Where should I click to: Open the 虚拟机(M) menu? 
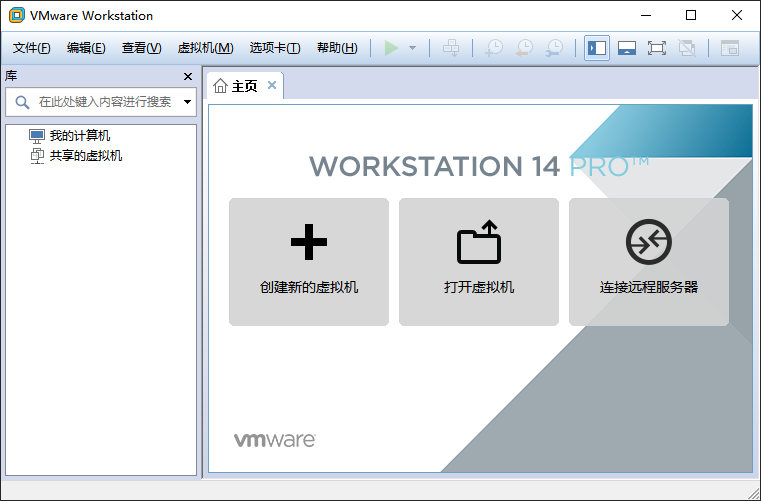click(x=205, y=48)
